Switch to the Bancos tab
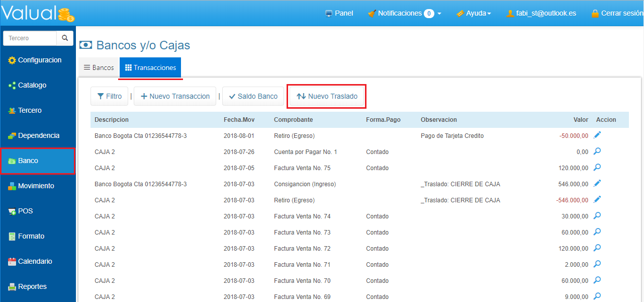Screen dimensions: 644x302 99,67
